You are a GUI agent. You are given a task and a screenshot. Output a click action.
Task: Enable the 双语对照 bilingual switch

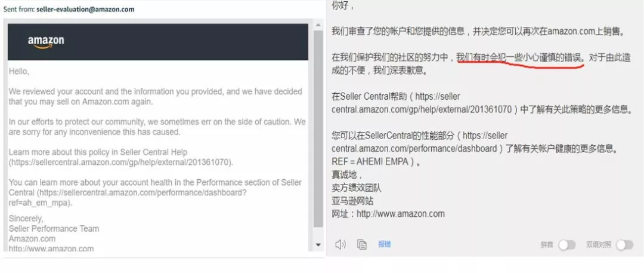(x=624, y=245)
